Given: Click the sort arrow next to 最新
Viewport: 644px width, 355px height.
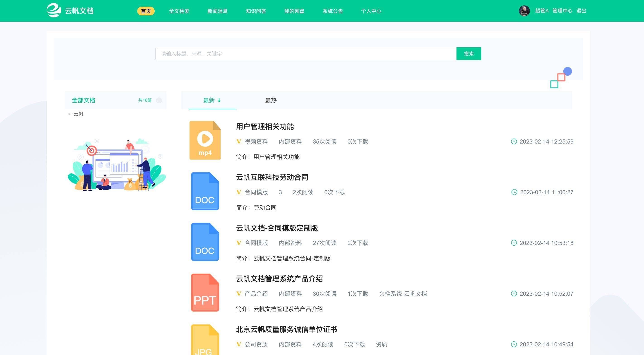Looking at the screenshot, I should click(219, 101).
